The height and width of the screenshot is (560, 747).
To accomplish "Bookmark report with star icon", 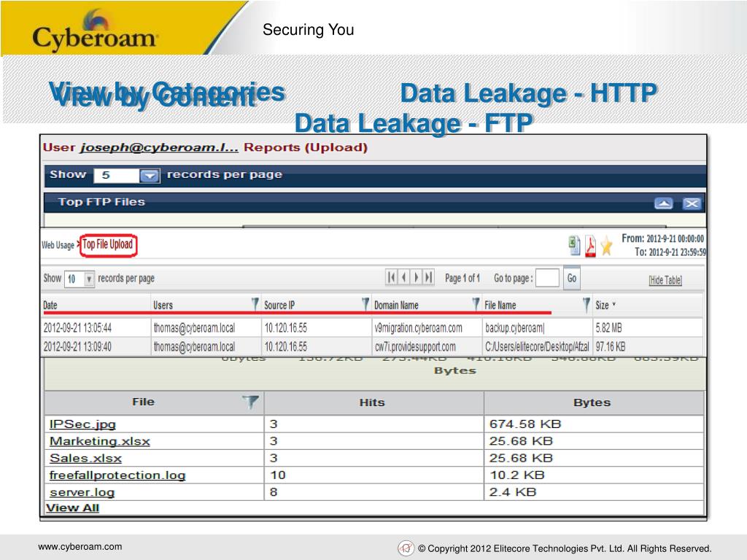I will (x=606, y=246).
